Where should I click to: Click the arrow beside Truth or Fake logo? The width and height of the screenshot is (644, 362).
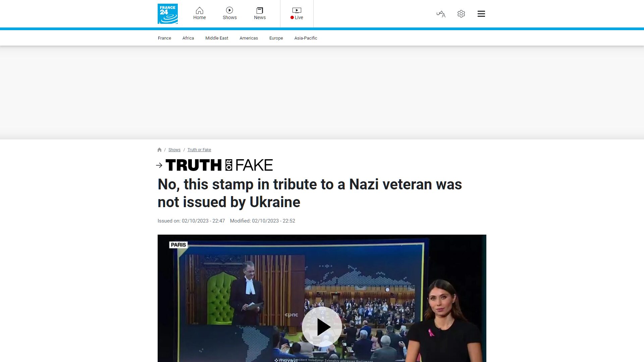159,165
